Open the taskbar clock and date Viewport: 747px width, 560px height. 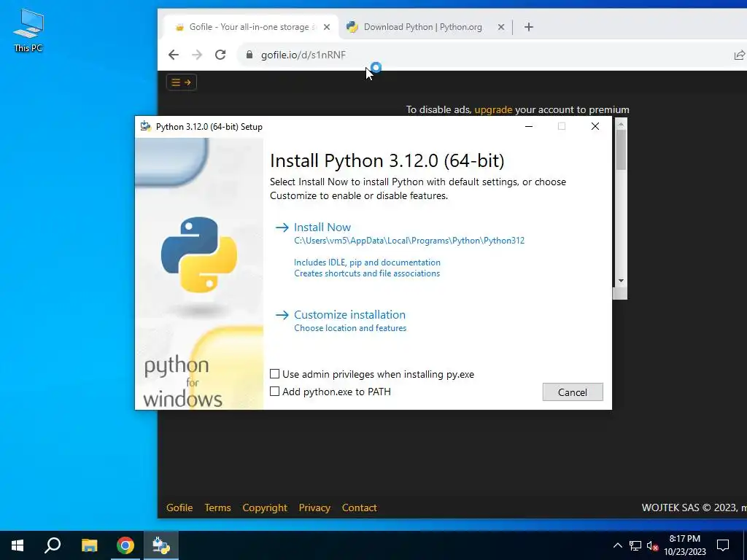coord(684,545)
